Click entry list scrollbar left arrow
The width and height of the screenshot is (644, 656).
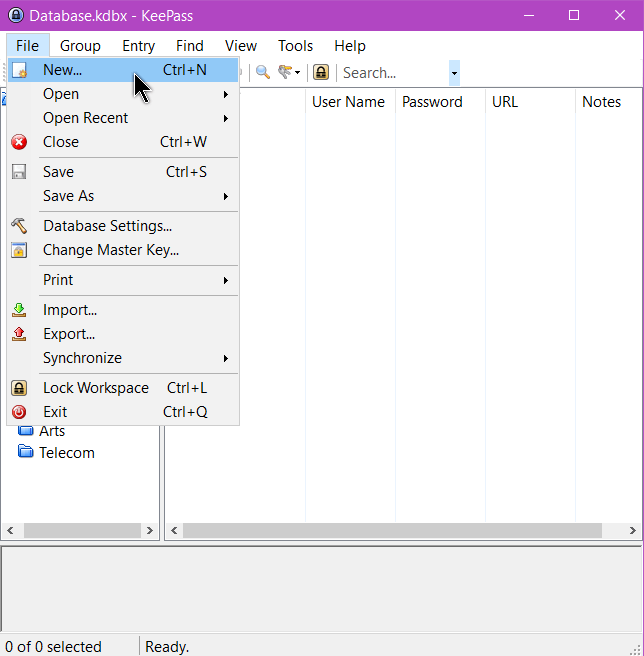point(174,530)
